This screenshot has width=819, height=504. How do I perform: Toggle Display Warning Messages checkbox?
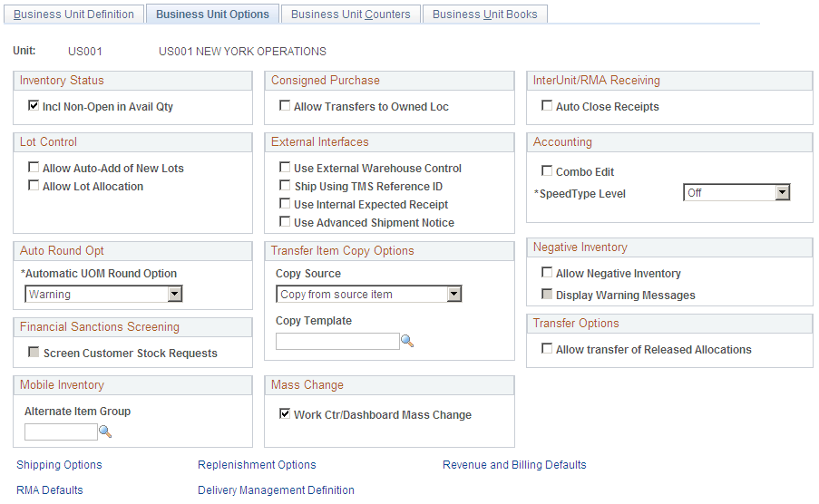tap(547, 294)
